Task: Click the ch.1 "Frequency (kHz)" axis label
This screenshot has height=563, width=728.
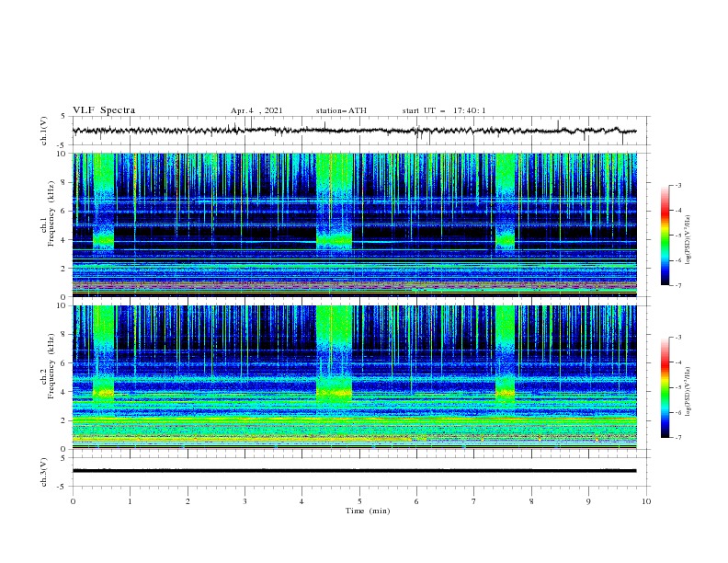Action: pos(51,213)
